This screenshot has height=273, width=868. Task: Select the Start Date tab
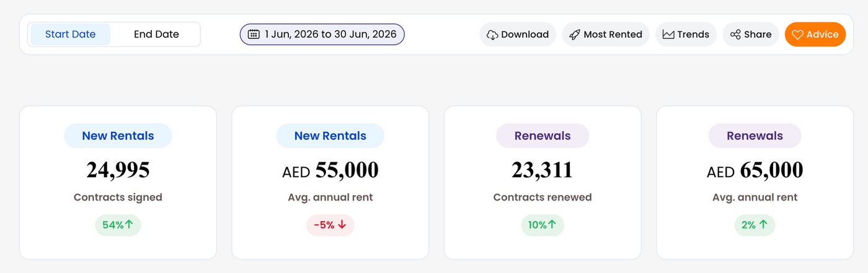(x=70, y=34)
